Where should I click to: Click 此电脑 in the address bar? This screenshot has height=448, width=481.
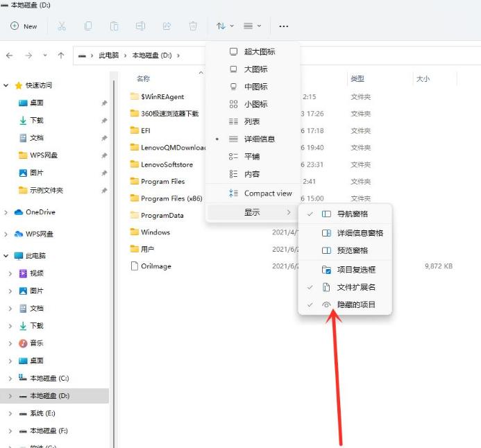point(108,55)
